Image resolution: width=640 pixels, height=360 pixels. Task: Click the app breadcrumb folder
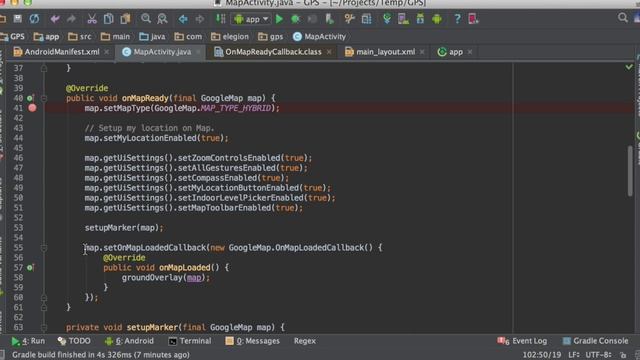click(x=47, y=37)
